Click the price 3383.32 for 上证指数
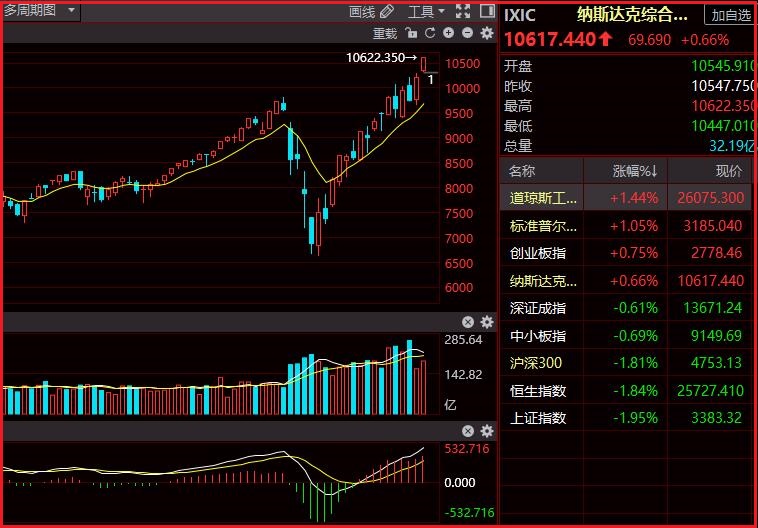Viewport: 758px width, 528px height. [x=716, y=418]
